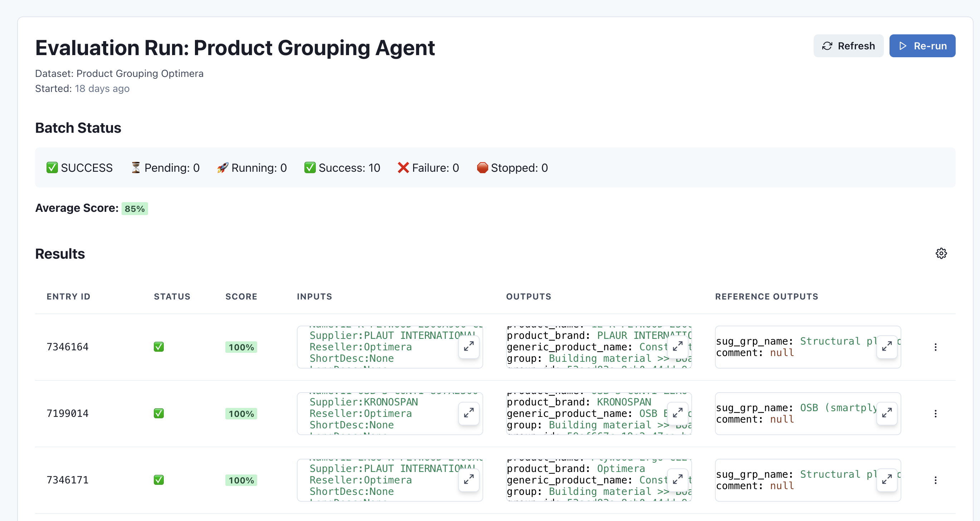Click the Re-run button

pyautogui.click(x=922, y=46)
